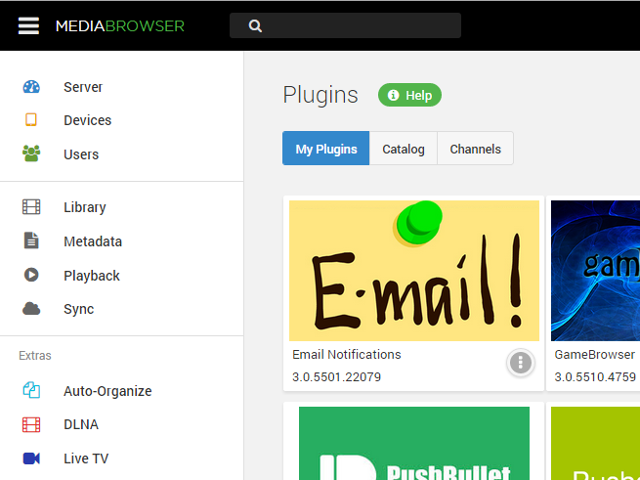The width and height of the screenshot is (640, 480).
Task: Click the Playback play circle icon
Action: pos(31,275)
